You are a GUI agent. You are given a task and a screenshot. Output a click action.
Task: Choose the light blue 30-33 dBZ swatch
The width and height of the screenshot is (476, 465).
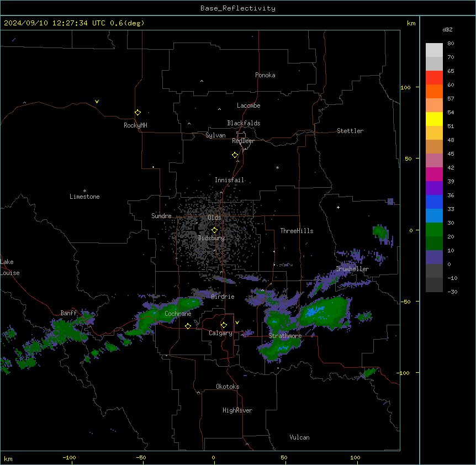434,216
